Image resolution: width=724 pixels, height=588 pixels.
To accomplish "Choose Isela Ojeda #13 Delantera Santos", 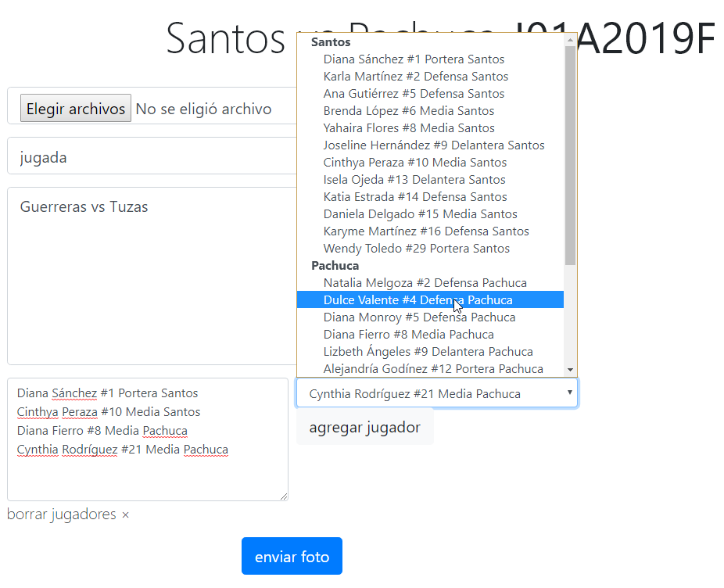I will tap(430, 179).
